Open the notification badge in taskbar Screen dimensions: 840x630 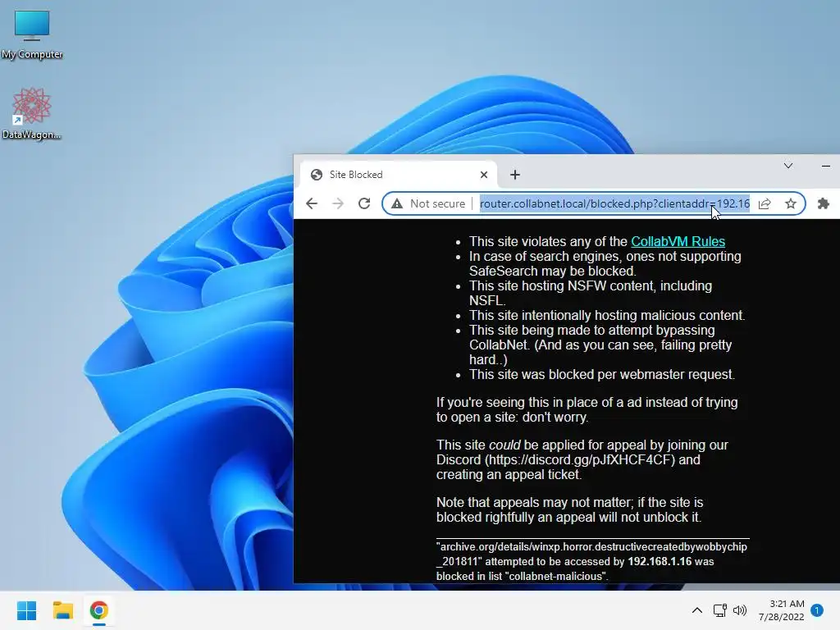tap(817, 610)
